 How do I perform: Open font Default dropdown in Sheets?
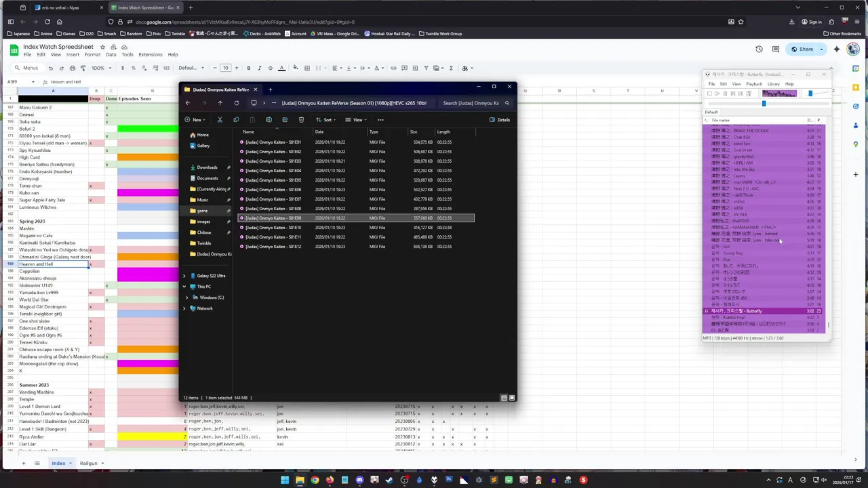[x=191, y=68]
